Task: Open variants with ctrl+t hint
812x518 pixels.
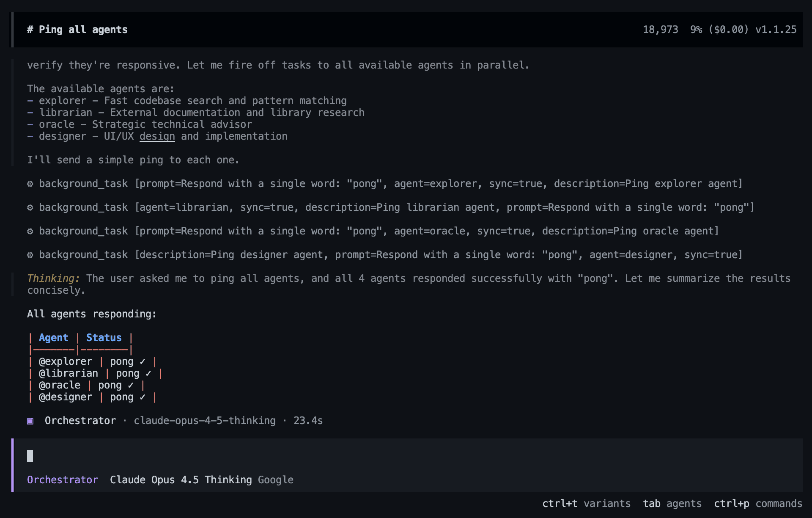Action: tap(586, 504)
